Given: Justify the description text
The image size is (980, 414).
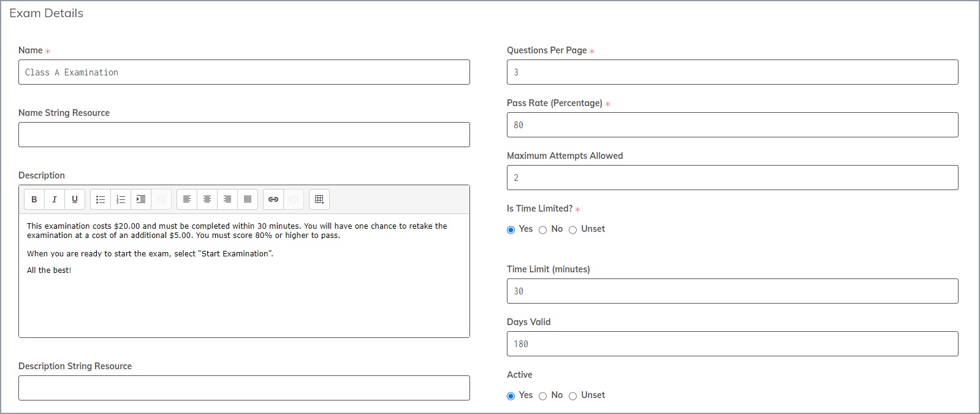Looking at the screenshot, I should click(x=248, y=199).
